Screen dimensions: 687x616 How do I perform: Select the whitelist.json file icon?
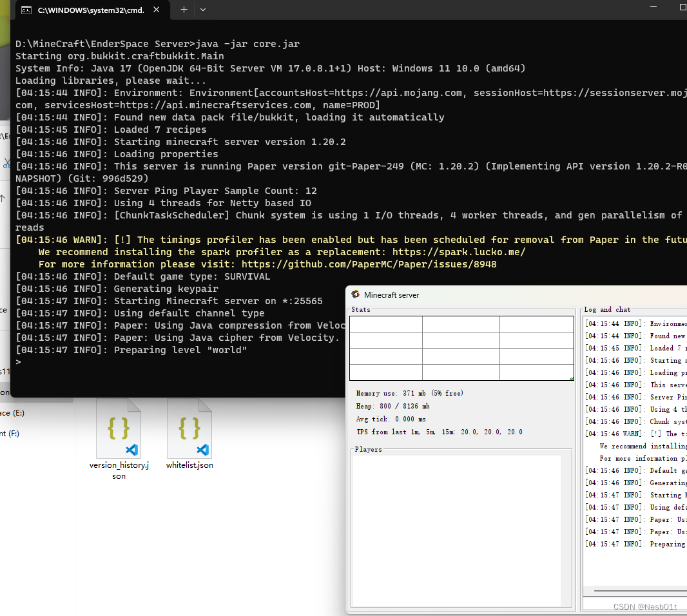click(189, 428)
